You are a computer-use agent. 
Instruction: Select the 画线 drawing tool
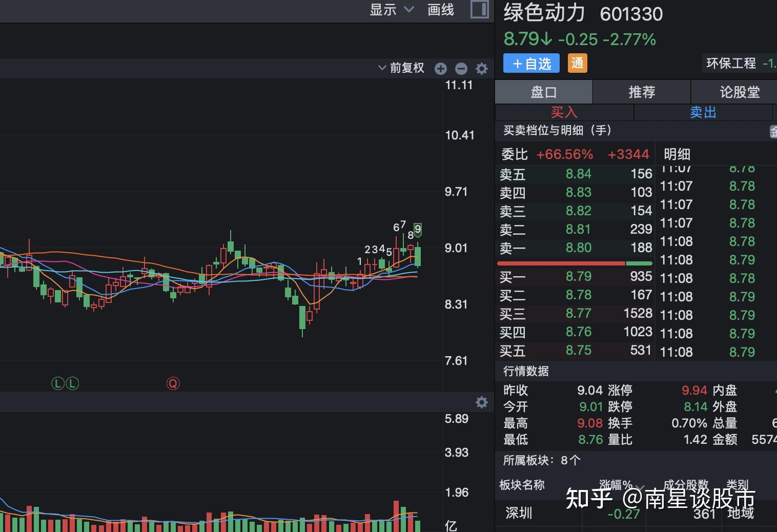coord(441,10)
